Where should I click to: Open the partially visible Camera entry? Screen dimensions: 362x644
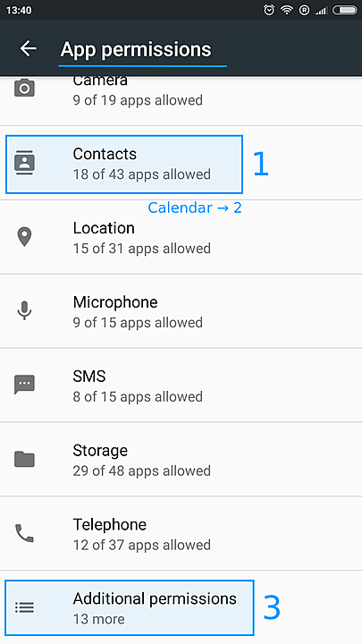pos(181,100)
